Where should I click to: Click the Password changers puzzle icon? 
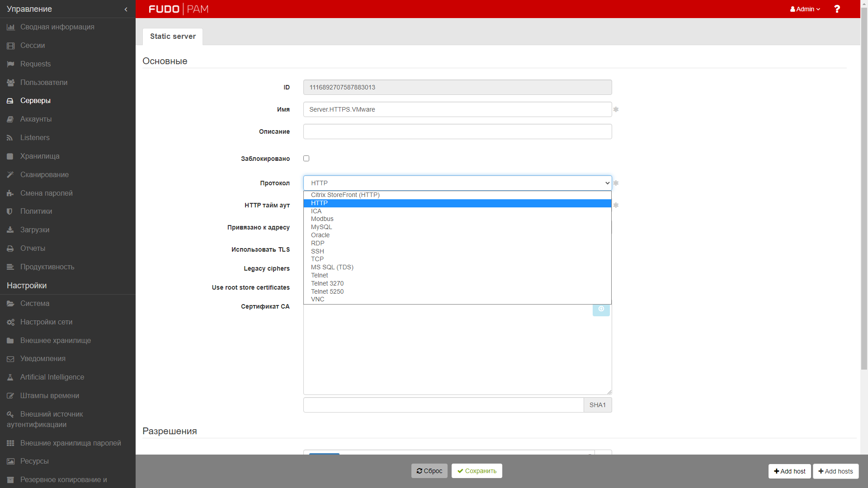point(10,193)
